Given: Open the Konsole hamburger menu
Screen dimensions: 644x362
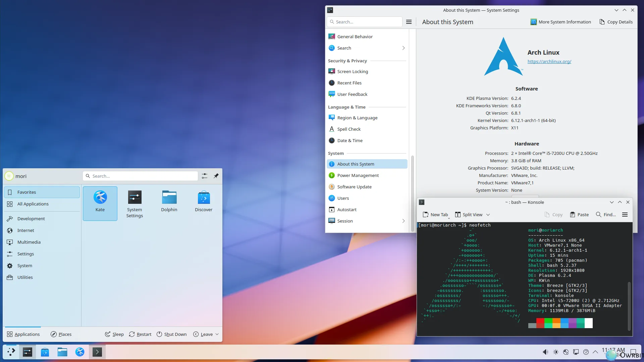Looking at the screenshot, I should click(x=625, y=215).
